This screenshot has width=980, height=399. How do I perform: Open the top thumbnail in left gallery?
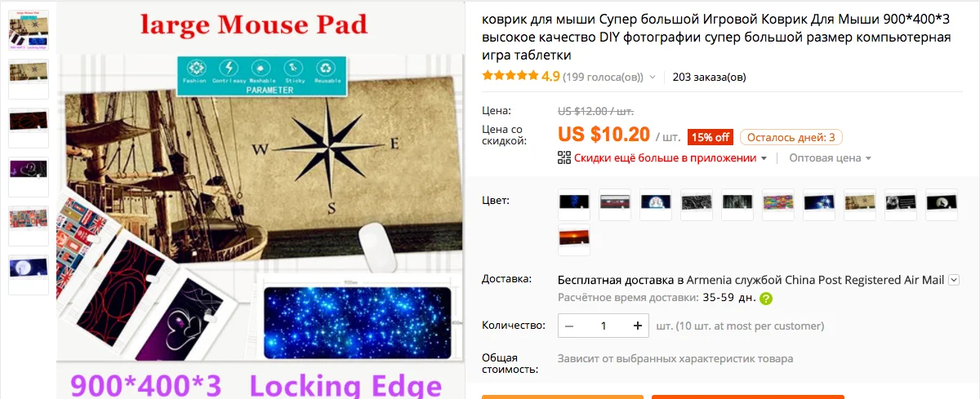pyautogui.click(x=29, y=30)
